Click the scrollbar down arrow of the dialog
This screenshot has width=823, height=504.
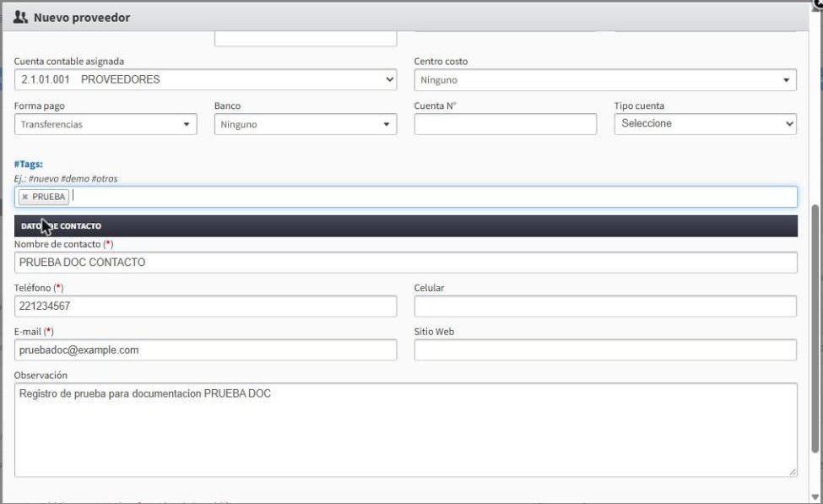pyautogui.click(x=815, y=496)
